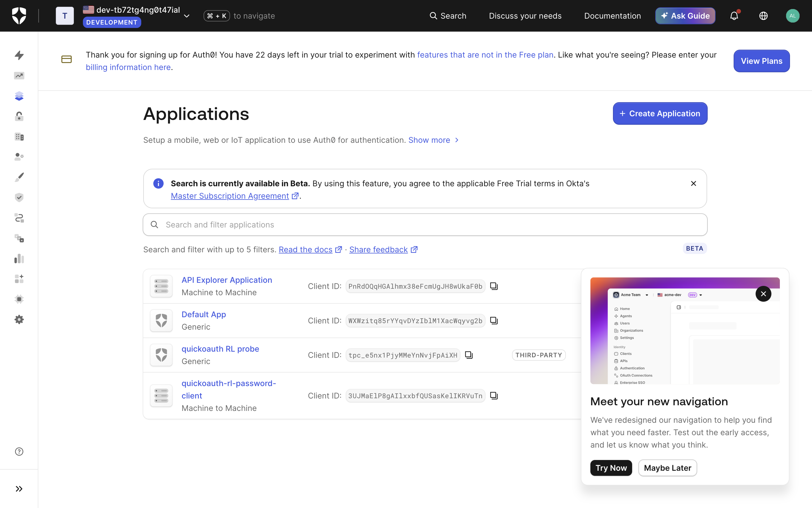This screenshot has width=812, height=508.
Task: Click the T tenant avatar tile
Action: click(x=65, y=16)
